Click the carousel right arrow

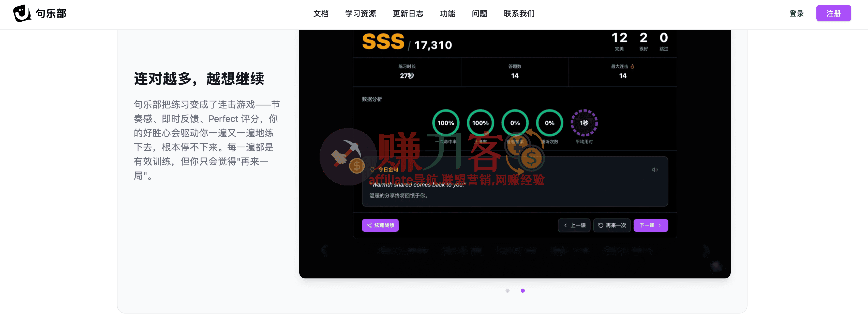click(x=706, y=250)
